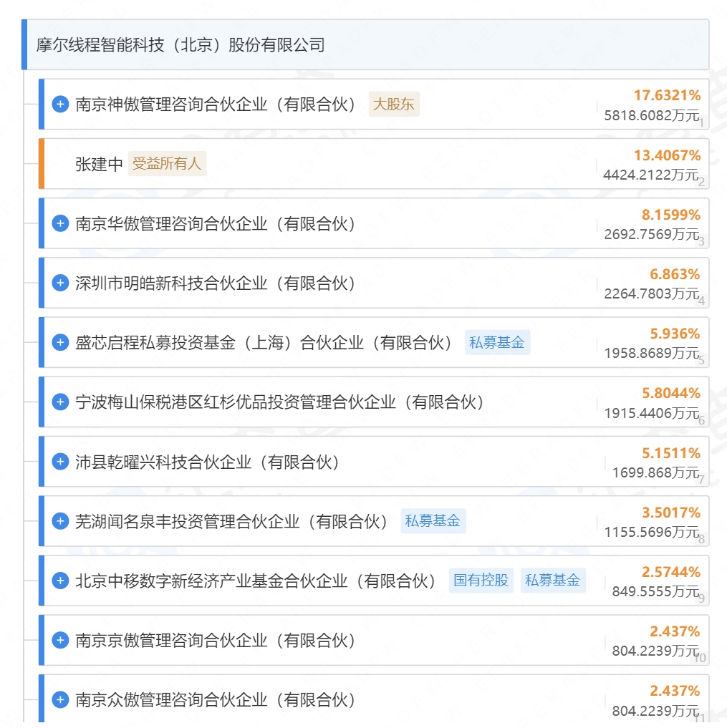Open 宁波梅山保税港区红杉优品投资管理 company name

[280, 402]
